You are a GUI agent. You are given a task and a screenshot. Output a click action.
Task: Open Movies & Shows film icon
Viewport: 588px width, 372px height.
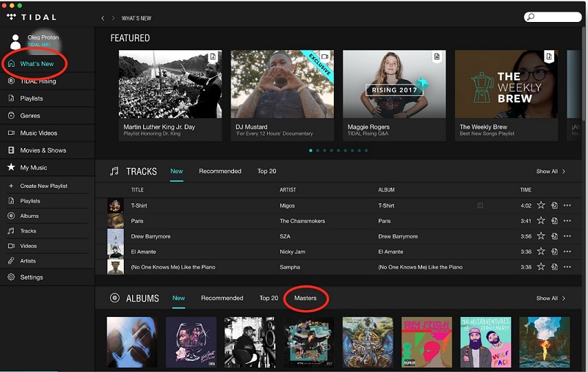pos(11,150)
